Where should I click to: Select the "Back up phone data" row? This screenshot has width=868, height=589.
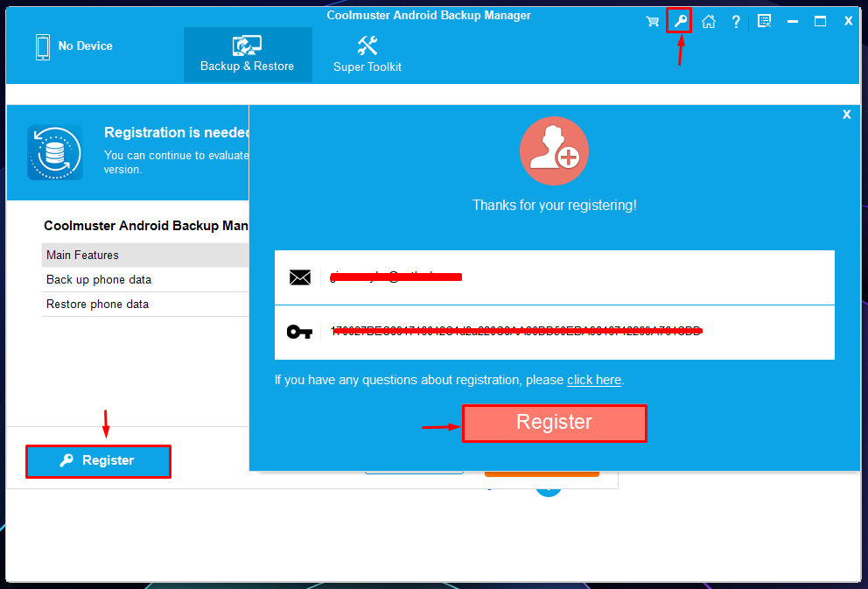(x=144, y=280)
